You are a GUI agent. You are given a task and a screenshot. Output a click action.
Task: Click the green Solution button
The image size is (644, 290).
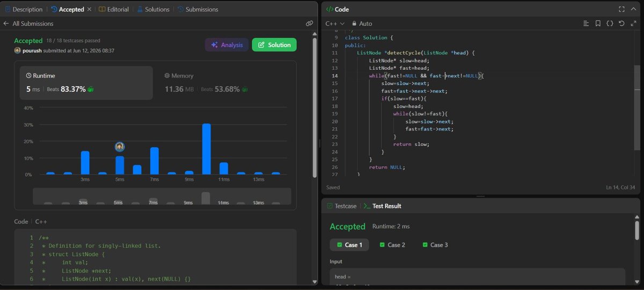click(274, 45)
